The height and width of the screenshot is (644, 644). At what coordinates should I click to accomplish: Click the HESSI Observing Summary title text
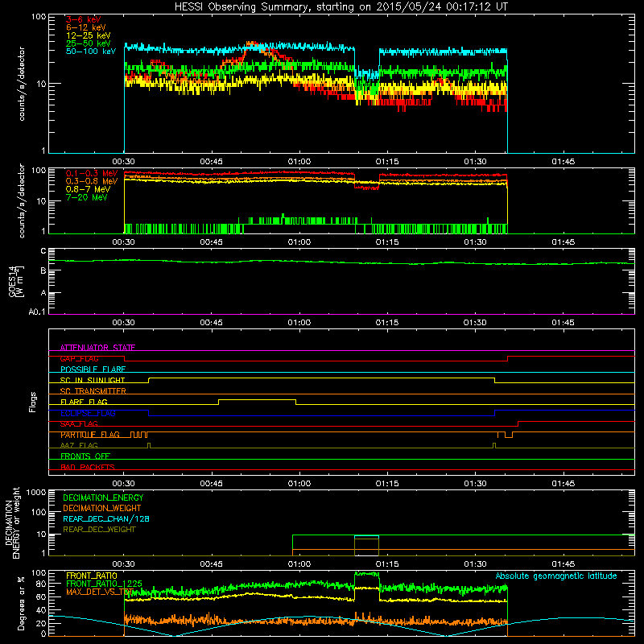pyautogui.click(x=341, y=7)
